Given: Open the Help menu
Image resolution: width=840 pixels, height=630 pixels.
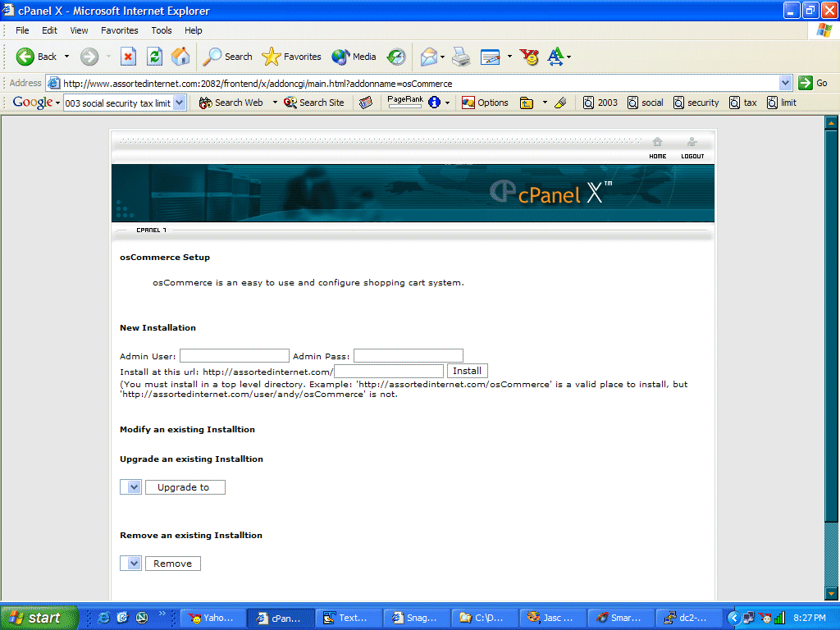Looking at the screenshot, I should tap(194, 30).
